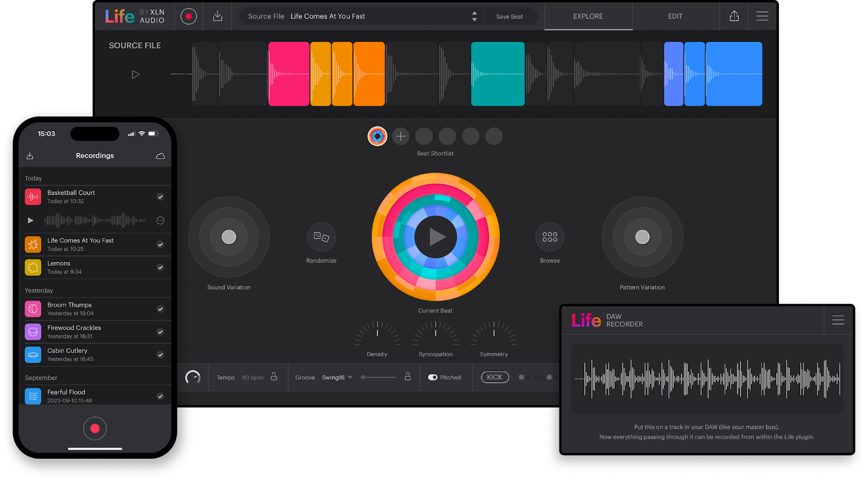The width and height of the screenshot is (868, 482).
Task: Select the first orange slice in source waveform
Action: click(321, 74)
